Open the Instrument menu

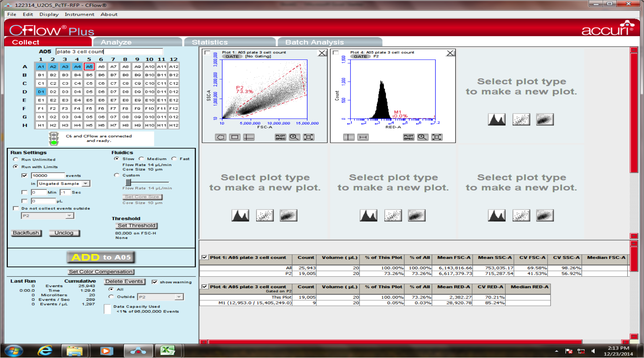tap(79, 14)
